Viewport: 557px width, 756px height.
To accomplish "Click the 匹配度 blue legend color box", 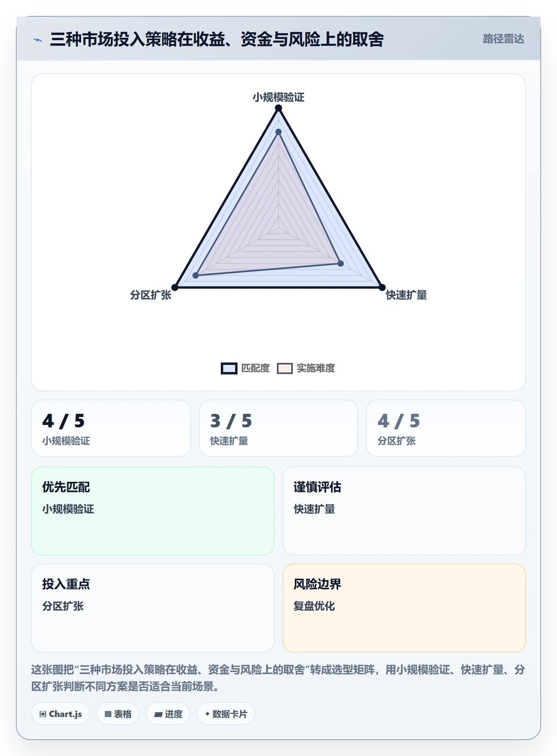I will point(229,368).
